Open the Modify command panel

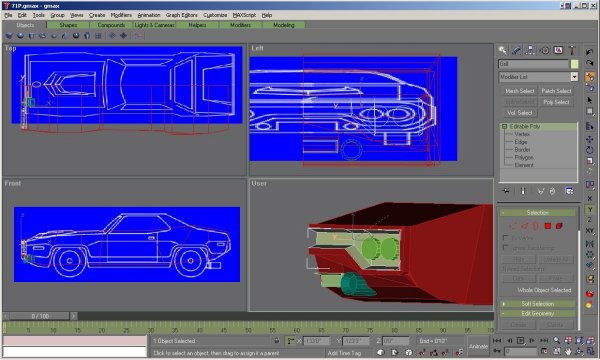tap(516, 50)
